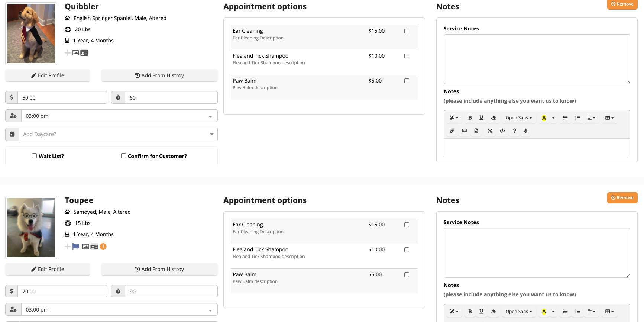This screenshot has height=322, width=644.
Task: Click Add From Histroy for Quibbler
Action: (x=159, y=75)
